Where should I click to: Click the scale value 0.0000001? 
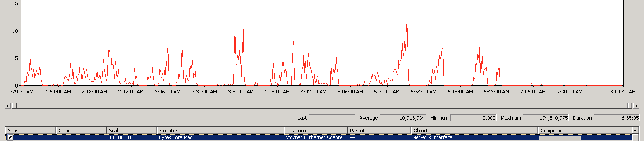pos(120,138)
